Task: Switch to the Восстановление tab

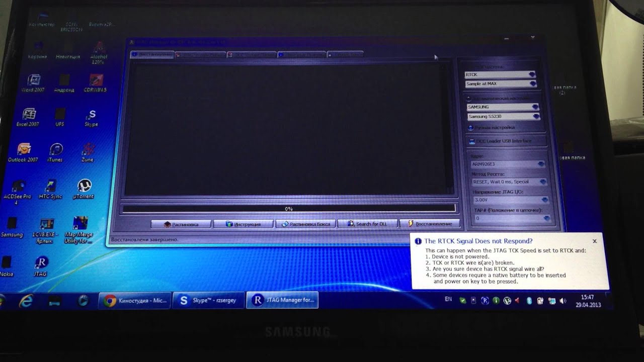Action: point(152,54)
